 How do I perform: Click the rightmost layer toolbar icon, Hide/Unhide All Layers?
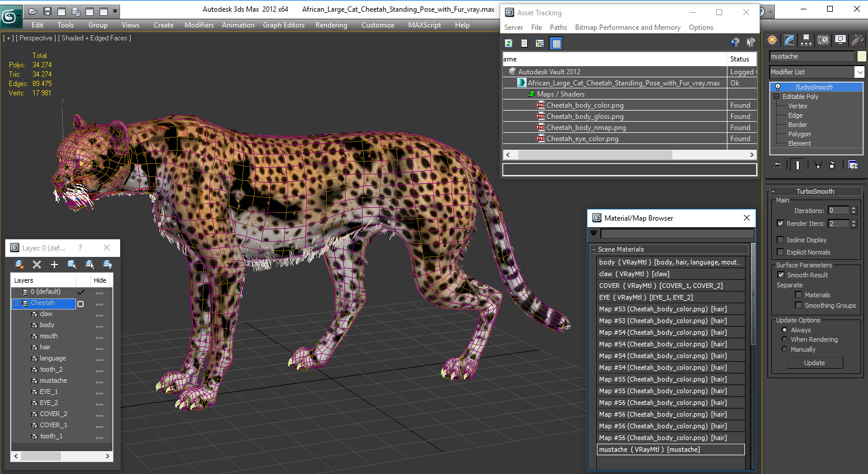click(x=107, y=265)
